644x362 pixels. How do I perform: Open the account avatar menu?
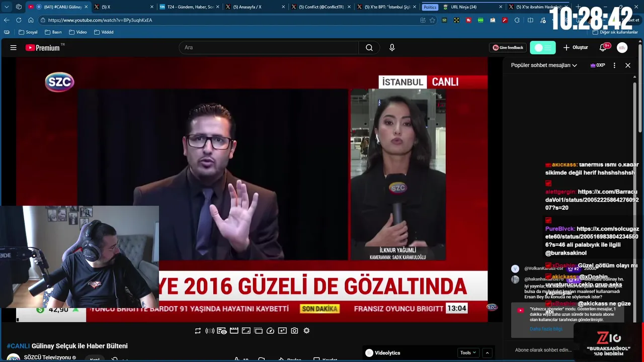click(622, 48)
